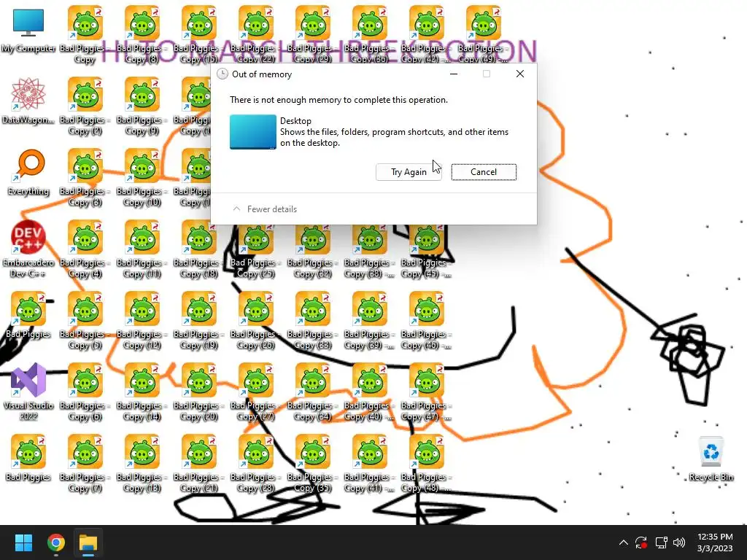This screenshot has width=747, height=560.
Task: Select the Bad Piggies - Copy (29) shortcut
Action: (x=312, y=34)
